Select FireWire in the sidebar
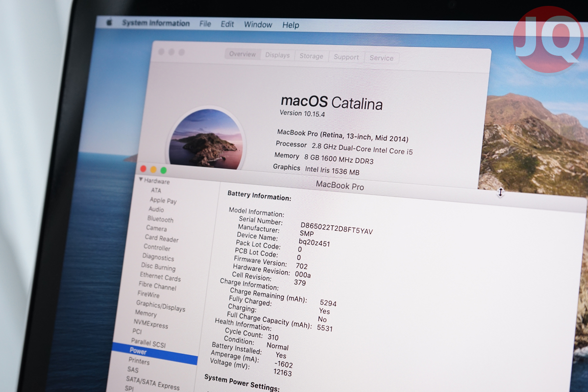The width and height of the screenshot is (588, 392). (148, 295)
